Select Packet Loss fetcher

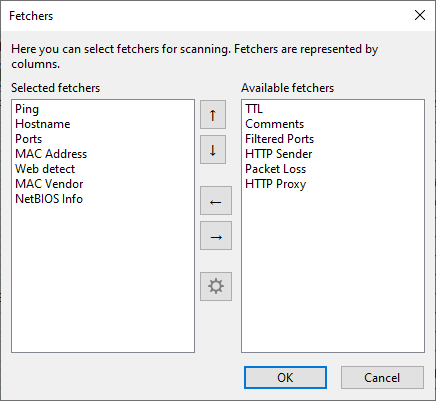click(275, 169)
